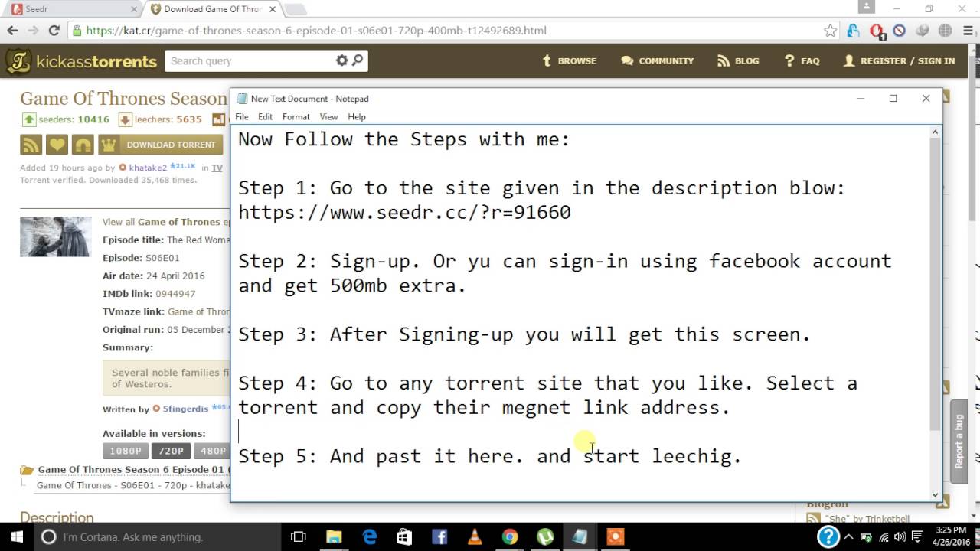Select the S06E01 720p file row
Screen dimensions: 980x551
[132, 485]
